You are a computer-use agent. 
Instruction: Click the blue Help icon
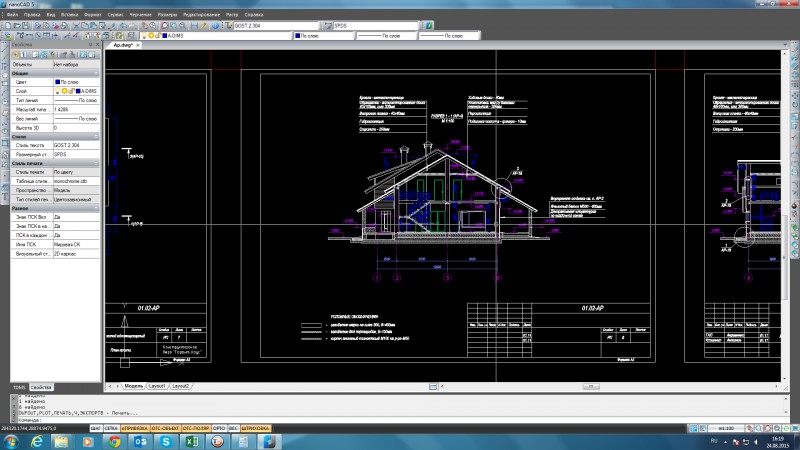click(x=215, y=26)
